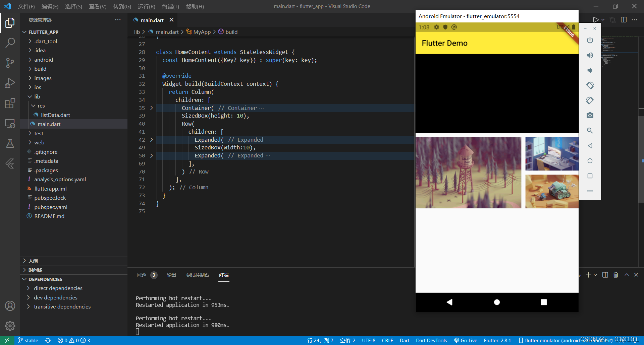Switch to the 调试控制台 panel tab

[x=198, y=275]
